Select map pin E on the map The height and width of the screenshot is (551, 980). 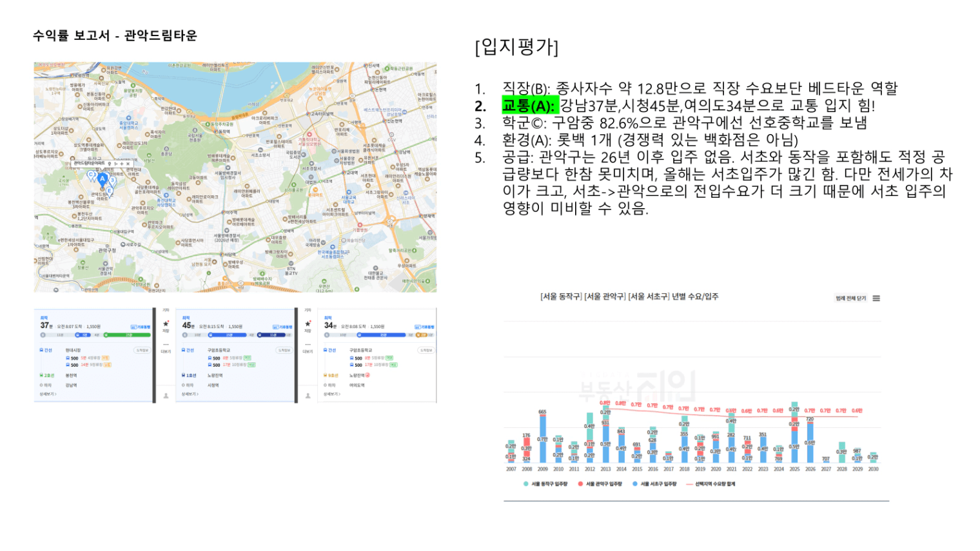(110, 191)
